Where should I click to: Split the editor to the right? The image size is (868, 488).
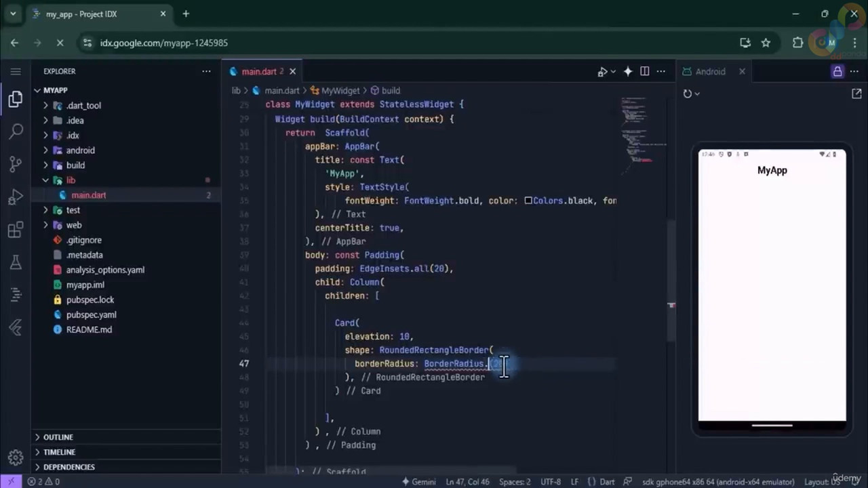pos(644,71)
